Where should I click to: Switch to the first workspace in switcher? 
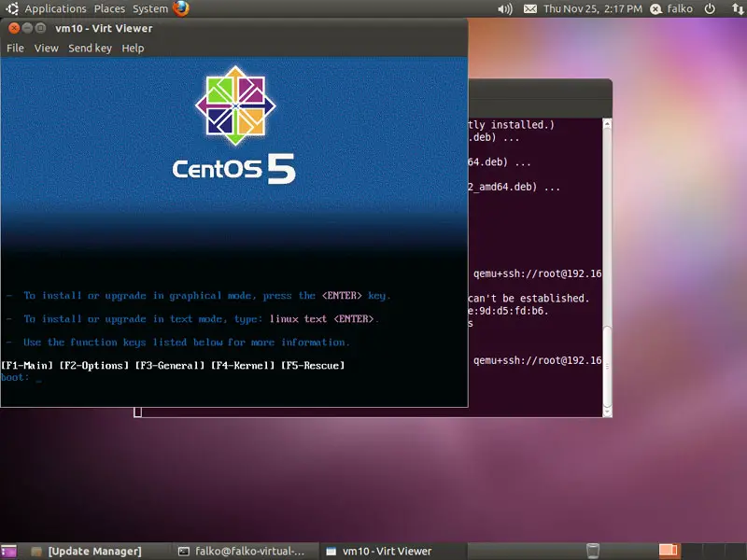tap(668, 551)
